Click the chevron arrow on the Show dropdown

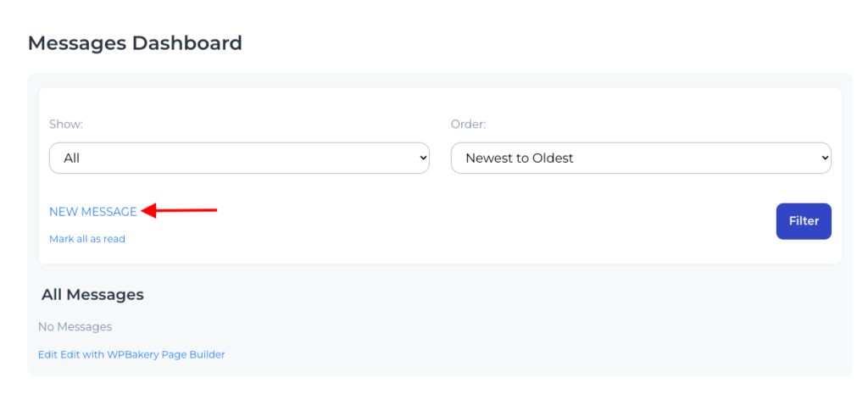pos(424,158)
